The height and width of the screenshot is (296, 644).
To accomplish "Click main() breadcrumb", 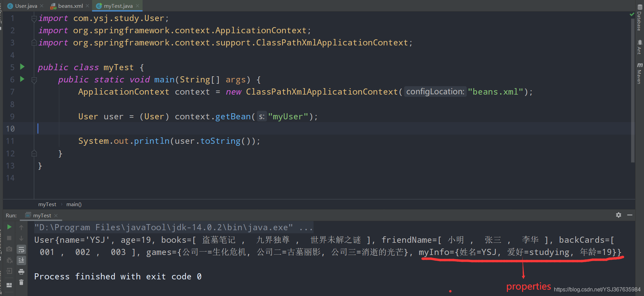I will (74, 204).
